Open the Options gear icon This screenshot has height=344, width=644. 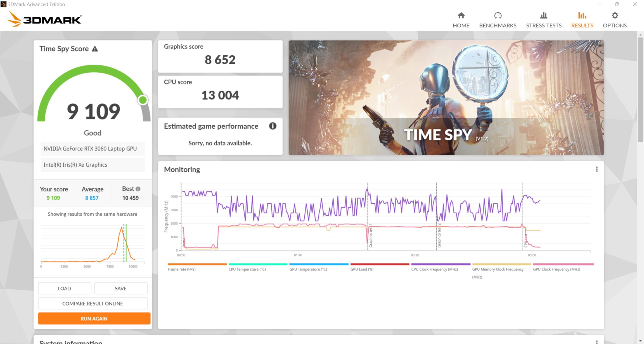(614, 15)
